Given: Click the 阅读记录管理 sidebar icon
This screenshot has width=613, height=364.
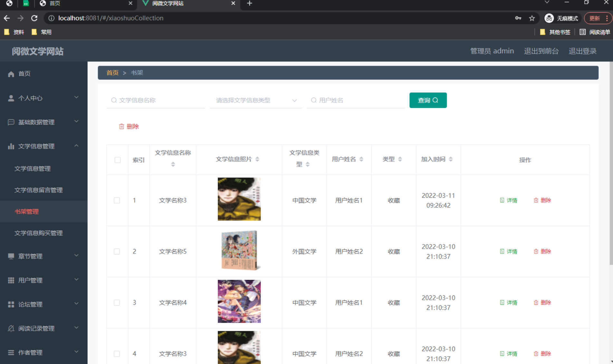Looking at the screenshot, I should coord(11,328).
